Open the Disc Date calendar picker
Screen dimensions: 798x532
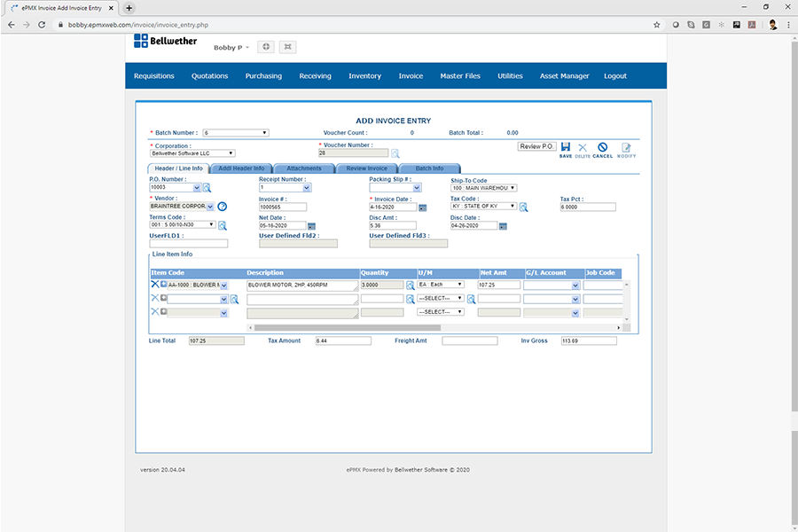[503, 226]
